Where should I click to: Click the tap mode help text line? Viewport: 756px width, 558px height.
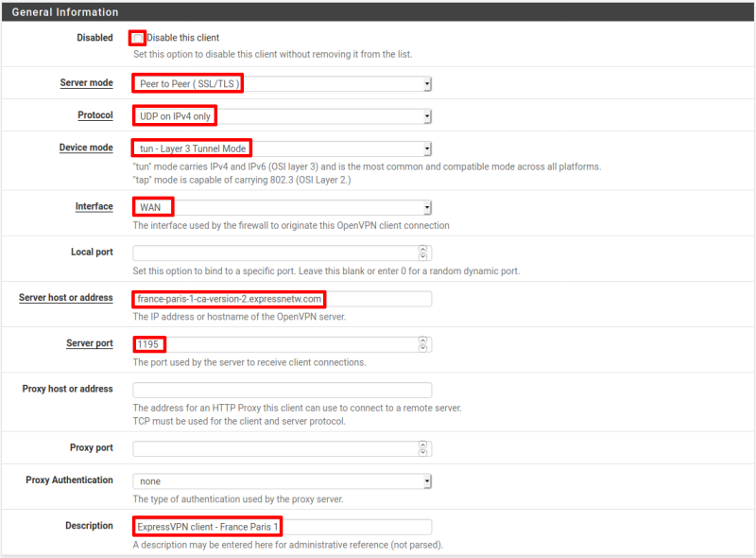[242, 180]
